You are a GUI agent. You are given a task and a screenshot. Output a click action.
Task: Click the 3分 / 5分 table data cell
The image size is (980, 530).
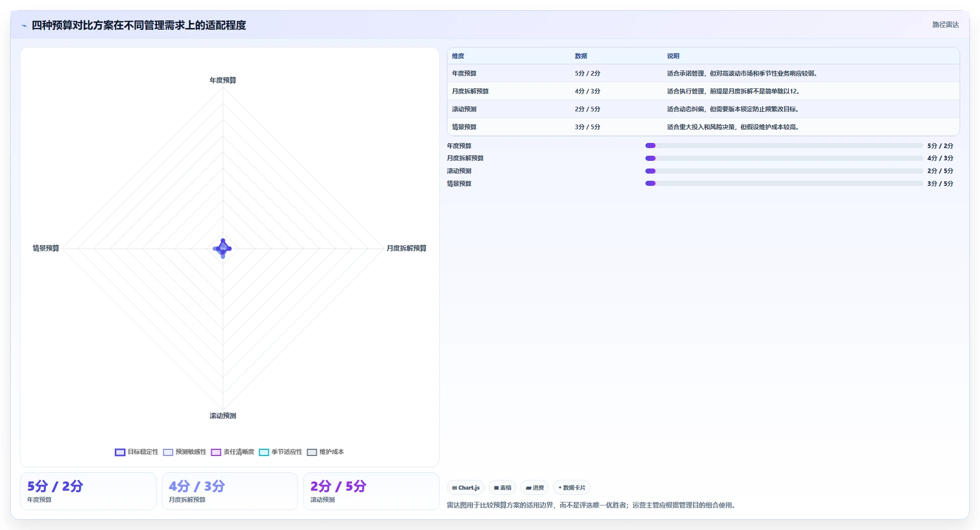588,127
